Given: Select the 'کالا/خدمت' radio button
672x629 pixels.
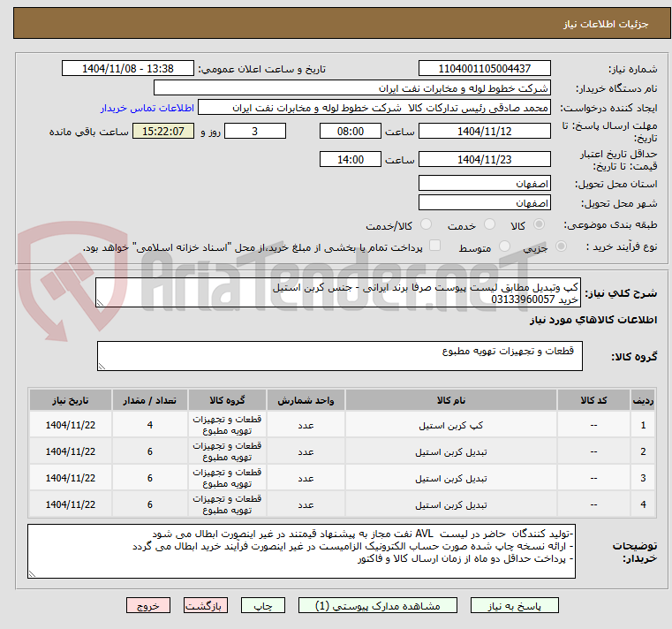Looking at the screenshot, I should point(426,224).
